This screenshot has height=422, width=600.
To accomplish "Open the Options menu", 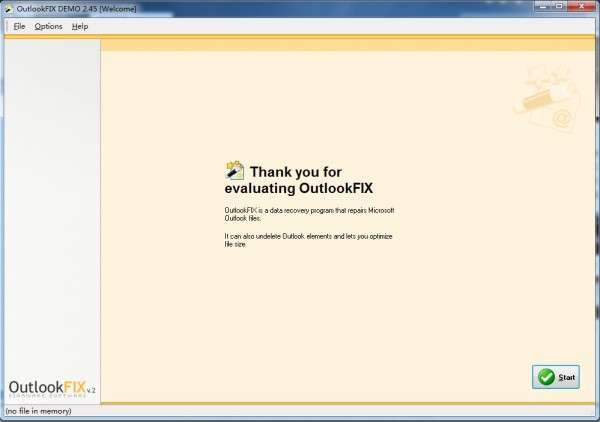I will [x=48, y=26].
